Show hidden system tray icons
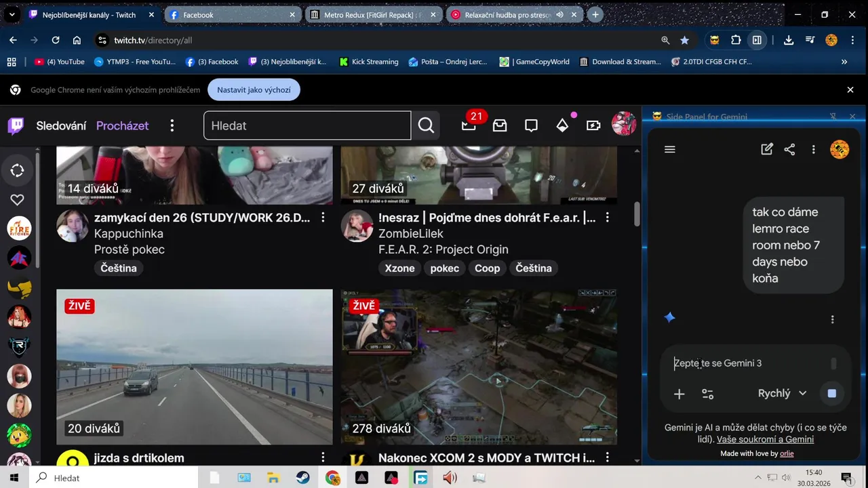This screenshot has height=488, width=868. click(x=757, y=478)
